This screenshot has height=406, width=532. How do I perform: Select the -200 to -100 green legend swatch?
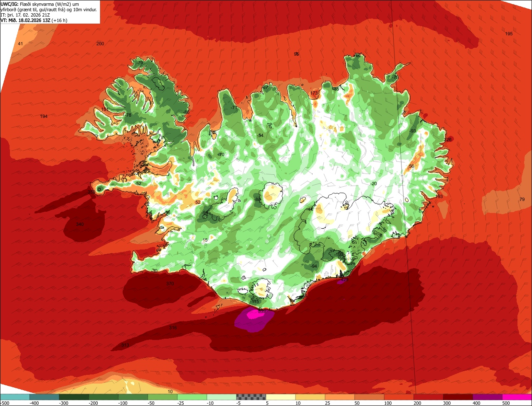coord(103,397)
